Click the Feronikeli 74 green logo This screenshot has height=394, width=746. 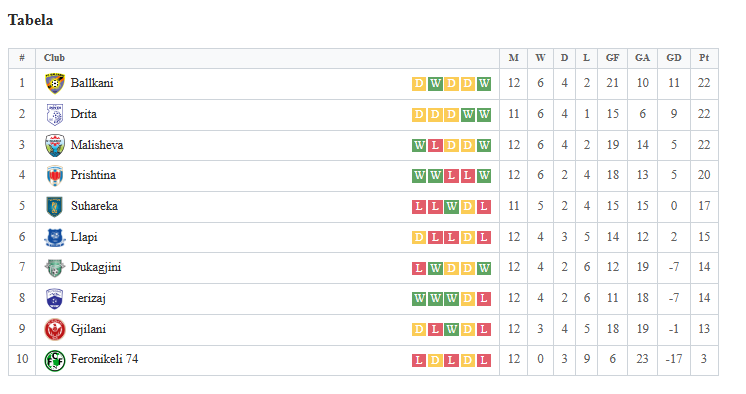(55, 360)
